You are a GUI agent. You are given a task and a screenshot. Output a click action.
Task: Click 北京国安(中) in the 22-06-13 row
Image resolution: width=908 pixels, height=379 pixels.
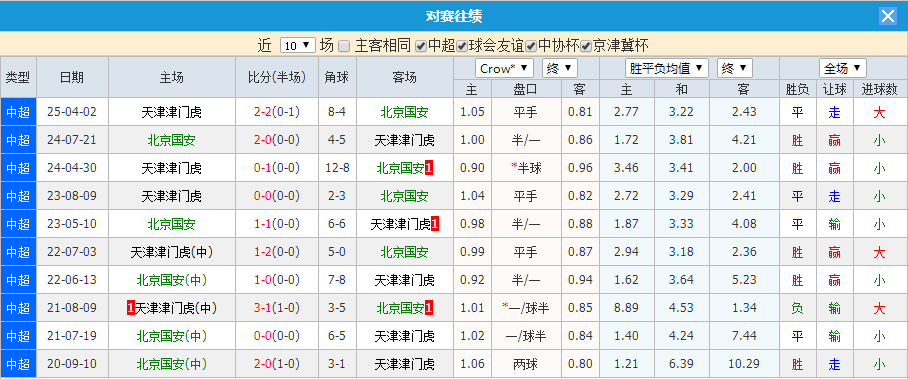(x=171, y=280)
